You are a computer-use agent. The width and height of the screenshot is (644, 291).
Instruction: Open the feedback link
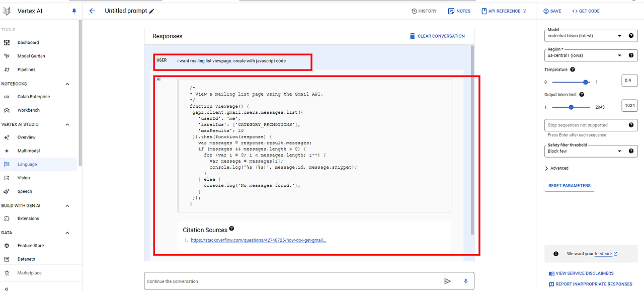tap(606, 254)
